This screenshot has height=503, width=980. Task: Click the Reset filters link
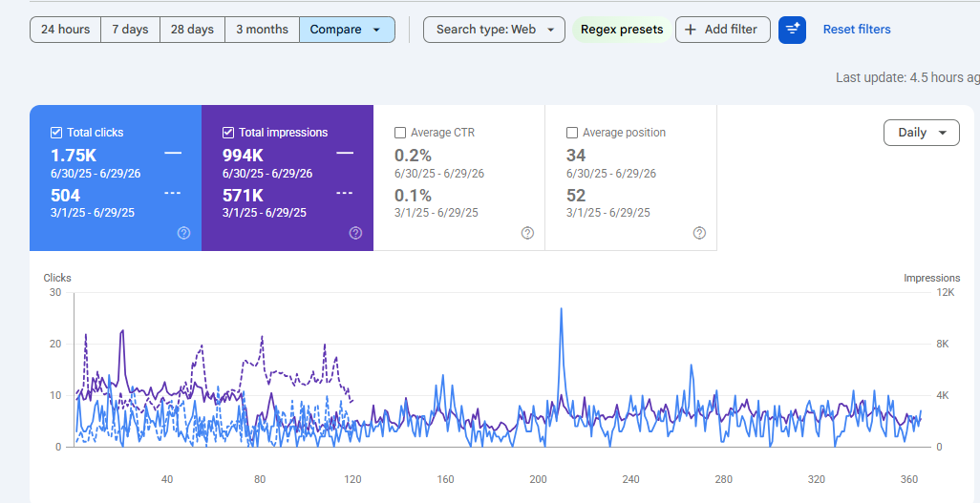point(857,30)
